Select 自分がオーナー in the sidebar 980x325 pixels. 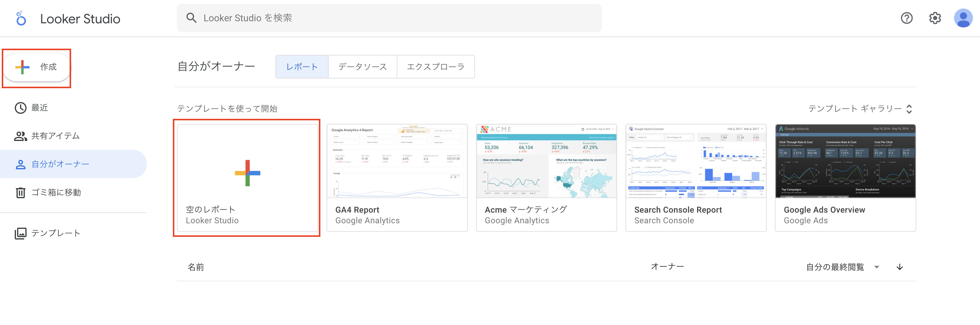click(60, 164)
